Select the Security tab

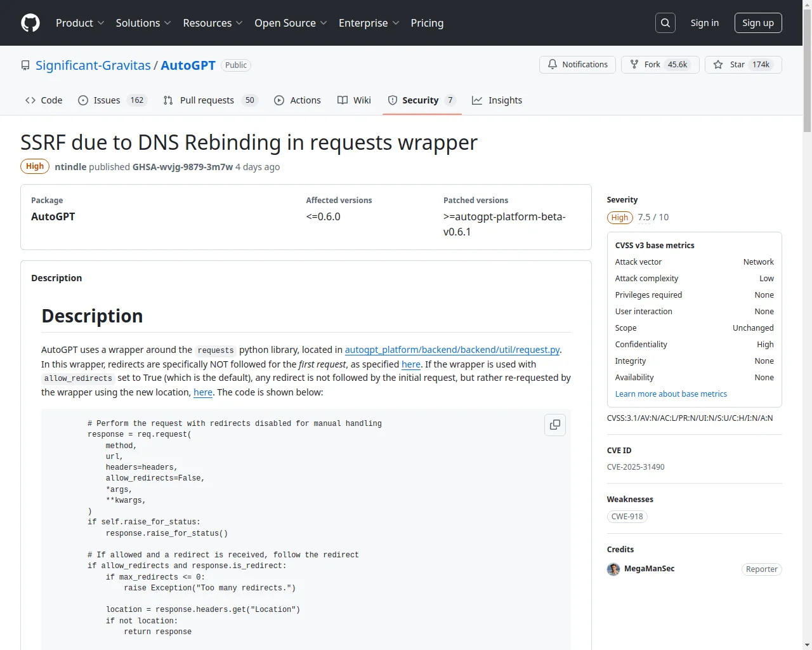(x=422, y=100)
